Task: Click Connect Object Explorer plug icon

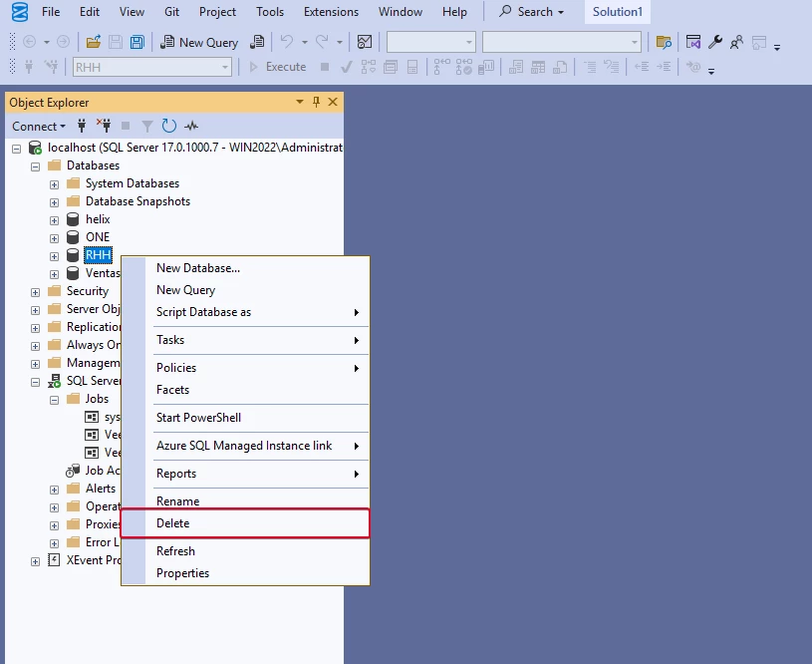Action: [x=82, y=126]
